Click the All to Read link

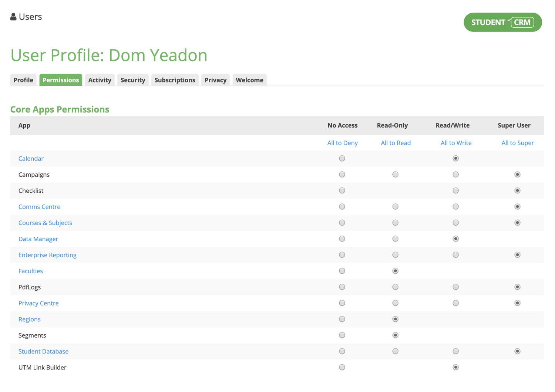[x=396, y=143]
